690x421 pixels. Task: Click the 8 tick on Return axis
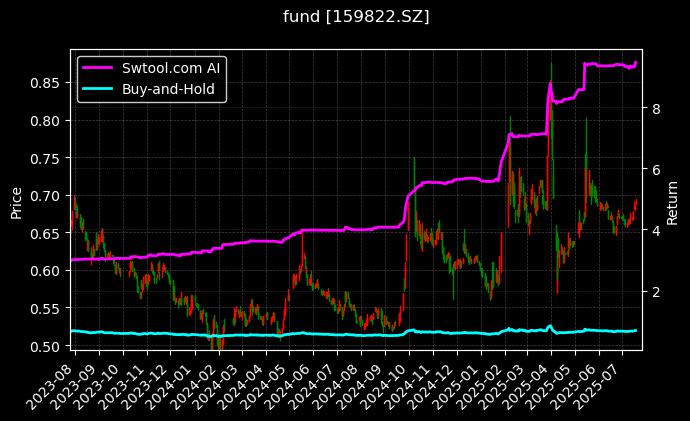tap(654, 109)
